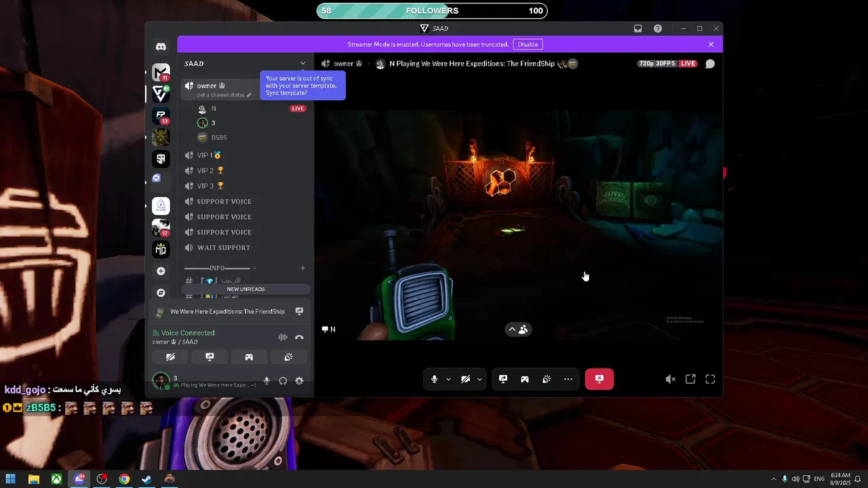Open the FP server with 13 badge
The height and width of the screenshot is (488, 868).
[161, 115]
